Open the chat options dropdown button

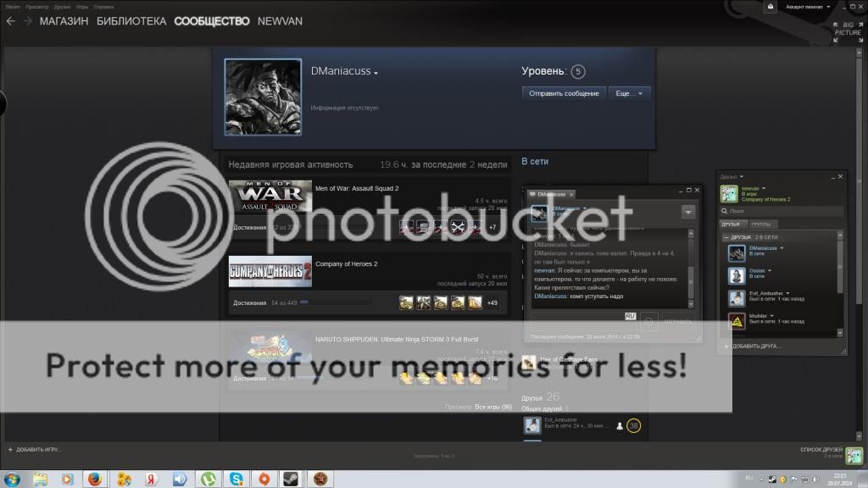688,212
